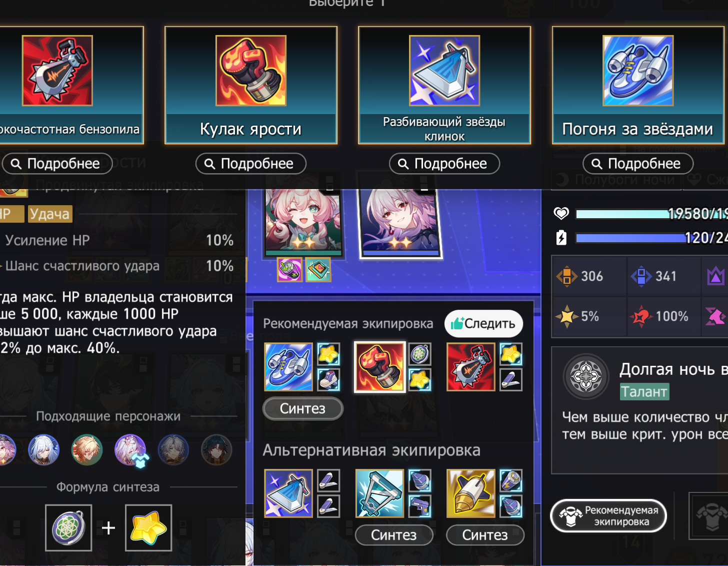Click Подробнее under Разбивающий звёзды клинок
This screenshot has height=566, width=728.
(x=444, y=164)
